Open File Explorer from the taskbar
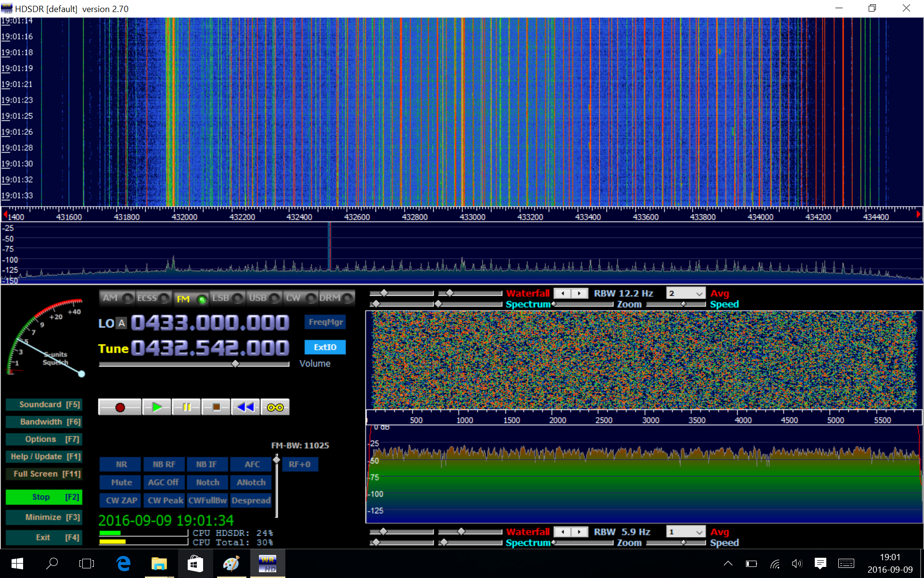The width and height of the screenshot is (924, 578). pos(159,564)
